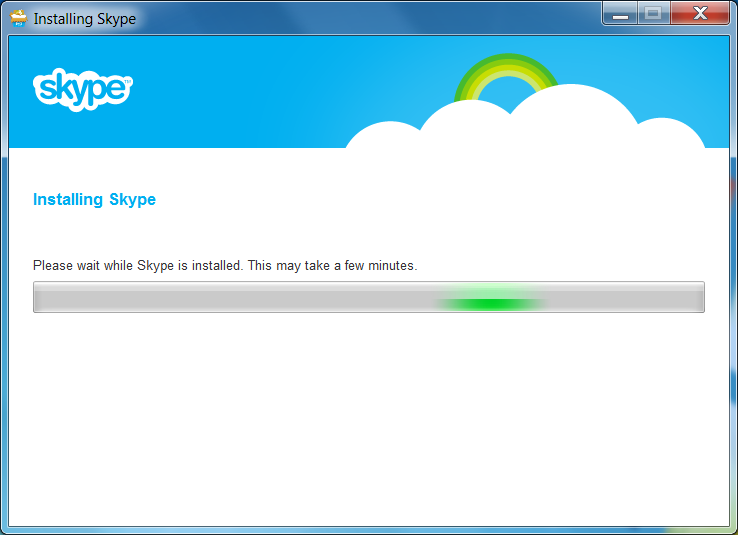Click the empty title bar space beside the title

(370, 18)
